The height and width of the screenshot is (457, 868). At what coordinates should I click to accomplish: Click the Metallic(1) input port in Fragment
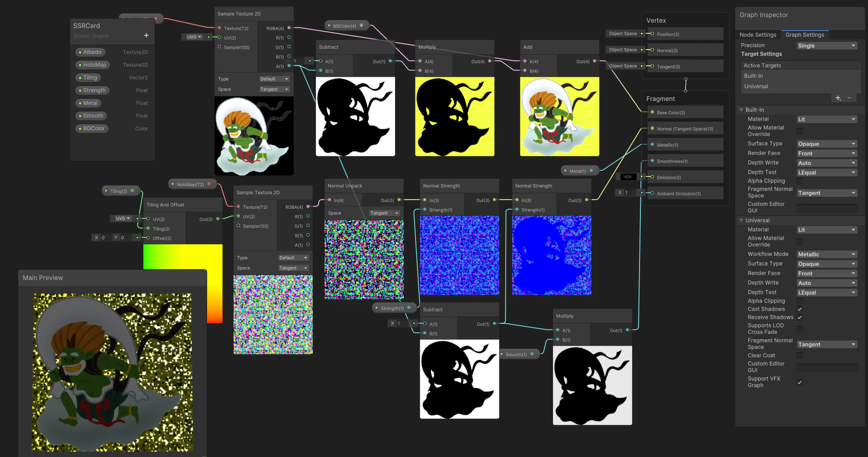652,145
